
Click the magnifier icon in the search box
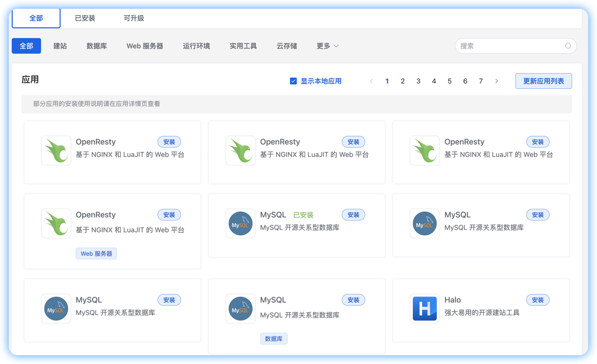[568, 46]
